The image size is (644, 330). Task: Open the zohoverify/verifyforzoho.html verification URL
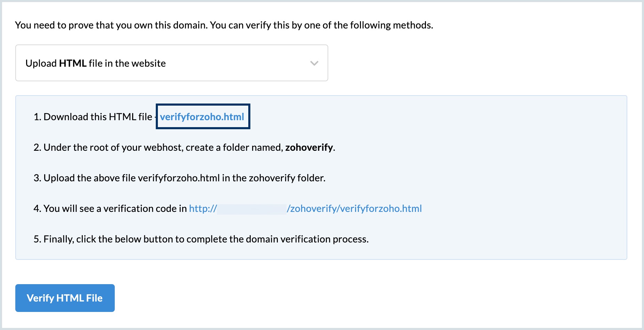[305, 208]
